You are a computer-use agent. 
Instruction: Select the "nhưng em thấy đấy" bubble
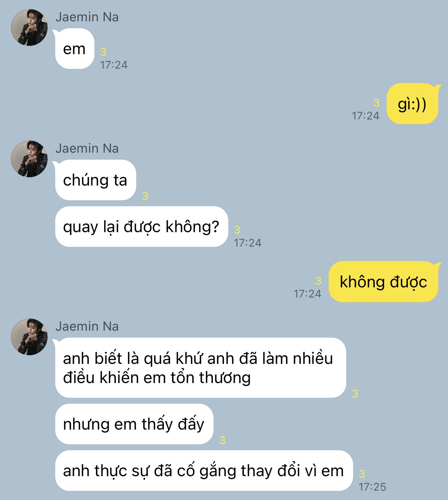click(134, 424)
